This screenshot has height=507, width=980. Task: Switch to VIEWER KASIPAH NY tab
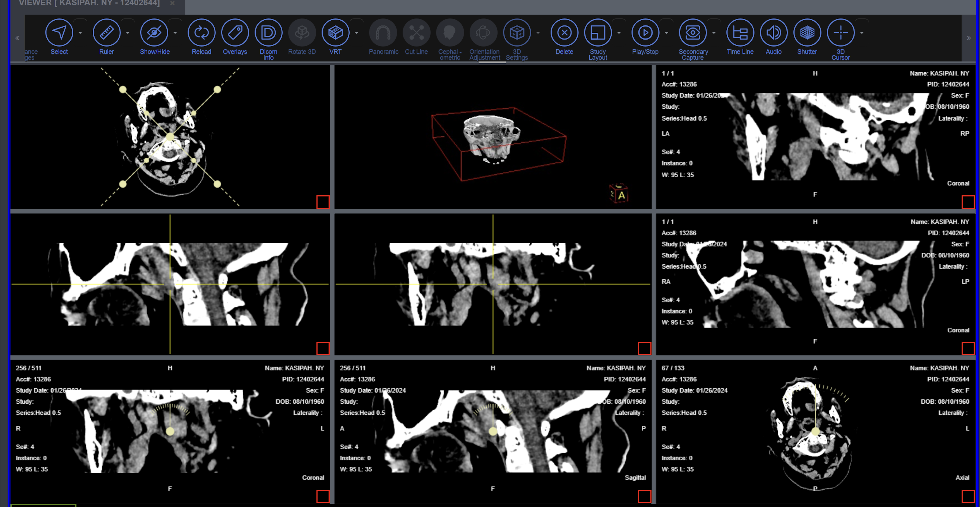click(89, 3)
